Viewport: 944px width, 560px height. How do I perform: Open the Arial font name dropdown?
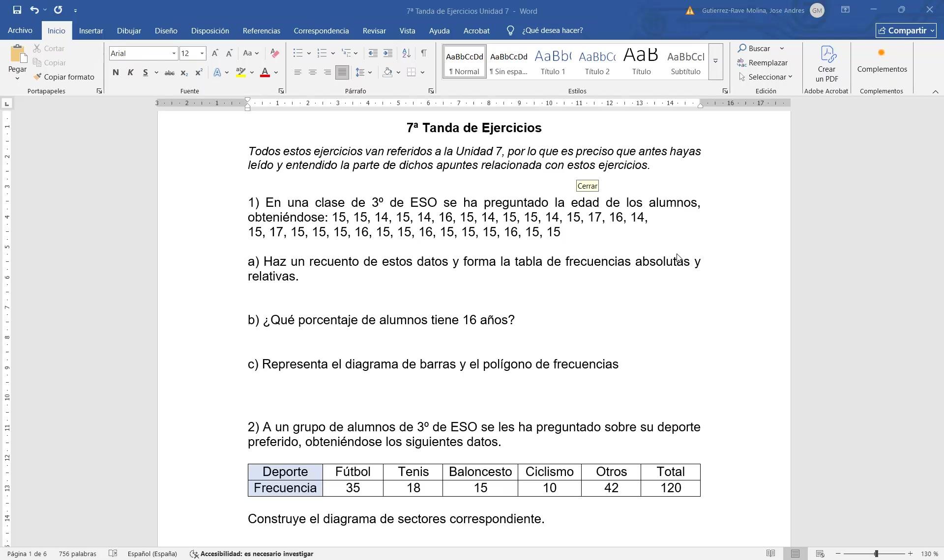tap(174, 53)
